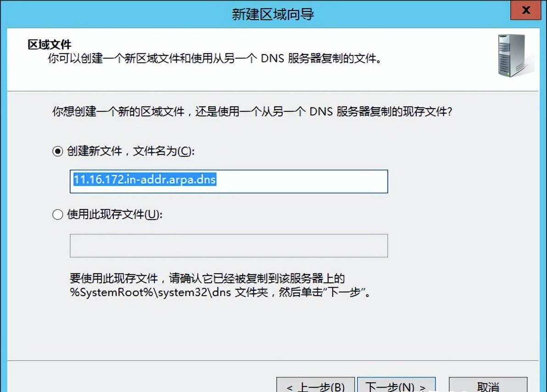Cancel the wizard with 取消 button

point(488,385)
